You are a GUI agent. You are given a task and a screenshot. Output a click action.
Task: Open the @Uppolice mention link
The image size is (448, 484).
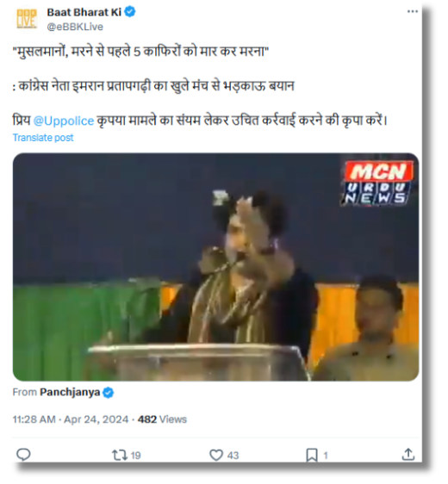click(x=63, y=121)
